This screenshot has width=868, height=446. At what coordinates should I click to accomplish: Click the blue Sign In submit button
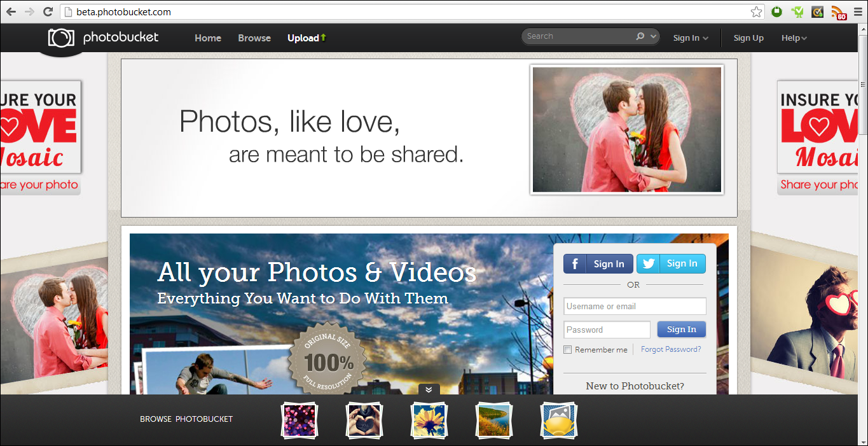(x=682, y=330)
